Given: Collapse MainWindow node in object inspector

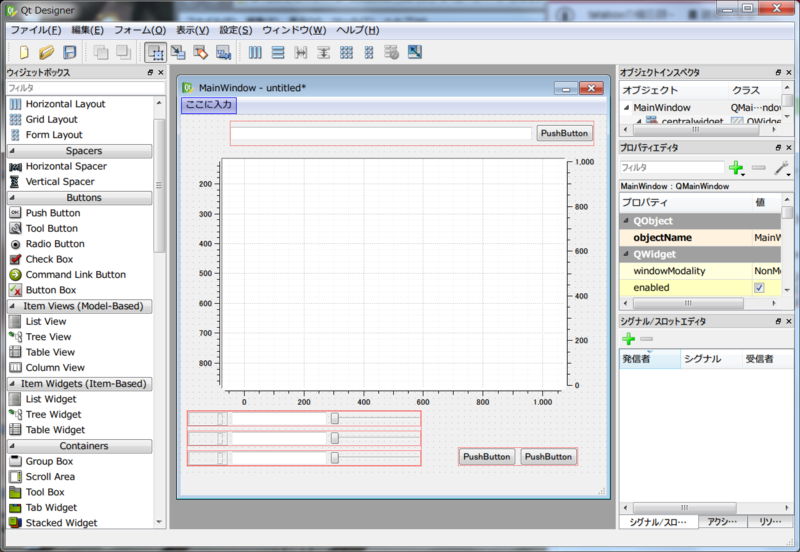Looking at the screenshot, I should (x=627, y=108).
